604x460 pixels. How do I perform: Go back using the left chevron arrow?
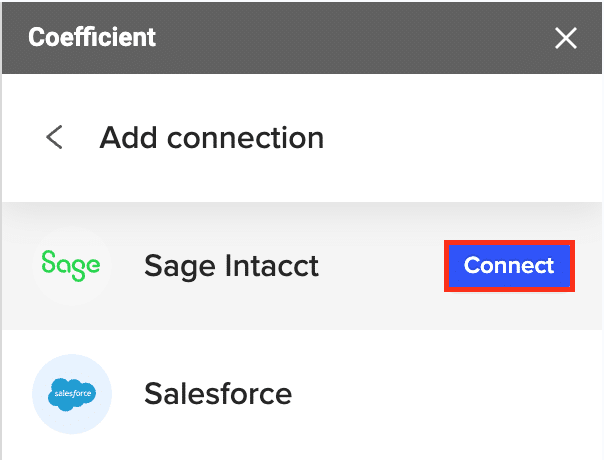tap(55, 137)
